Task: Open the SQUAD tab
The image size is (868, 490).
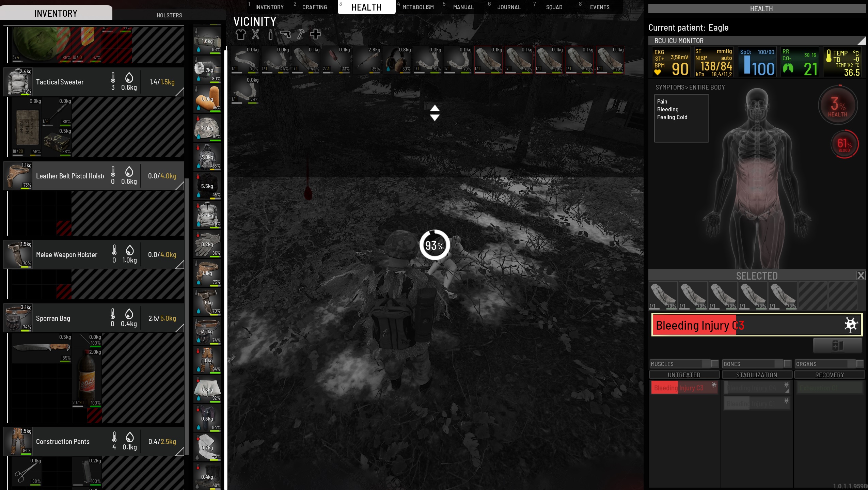Action: point(554,7)
